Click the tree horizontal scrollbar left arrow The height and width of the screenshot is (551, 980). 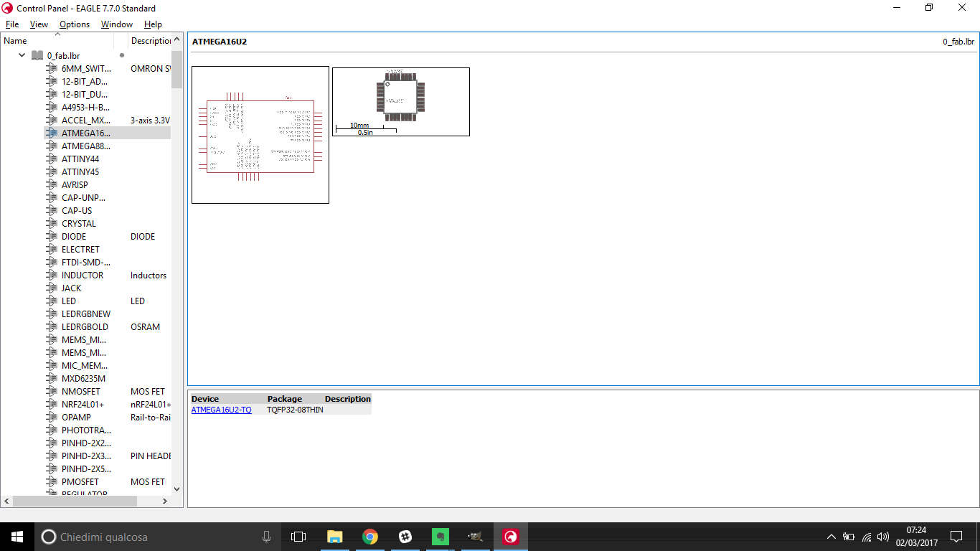coord(6,501)
